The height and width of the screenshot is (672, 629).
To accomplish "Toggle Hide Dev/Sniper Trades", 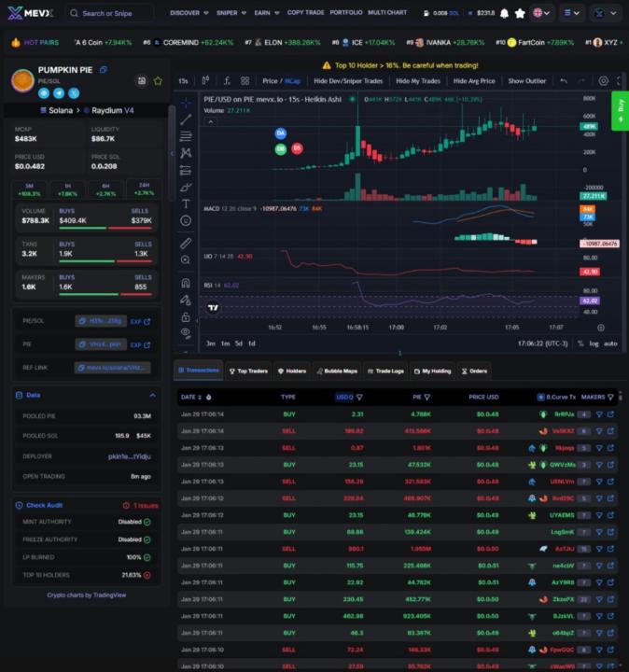I will (x=348, y=81).
